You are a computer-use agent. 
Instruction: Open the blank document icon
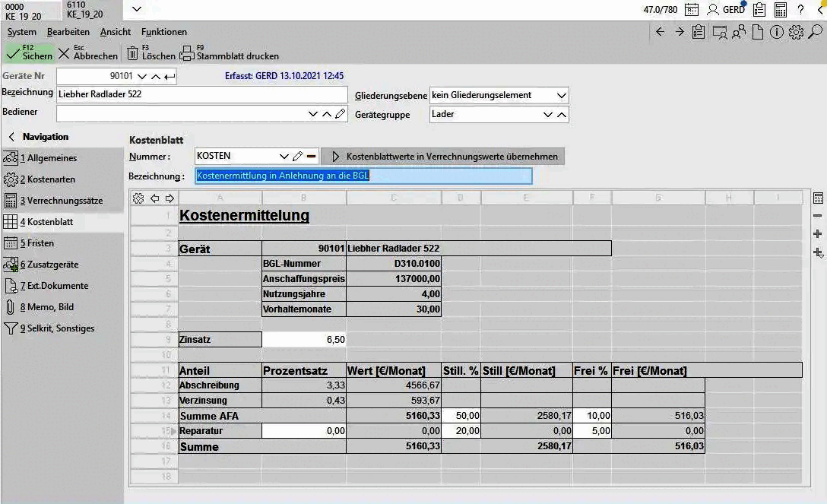[757, 32]
